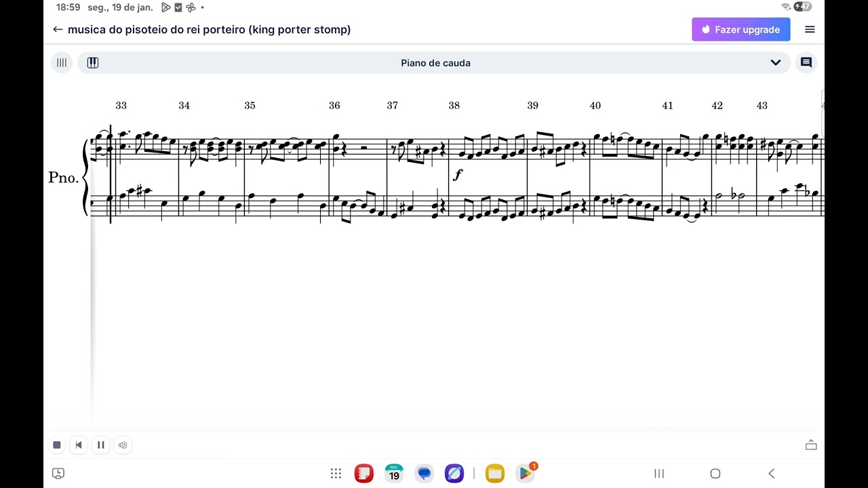Screen dimensions: 868x488
Task: Jump to measure 41 marker
Action: tap(668, 106)
